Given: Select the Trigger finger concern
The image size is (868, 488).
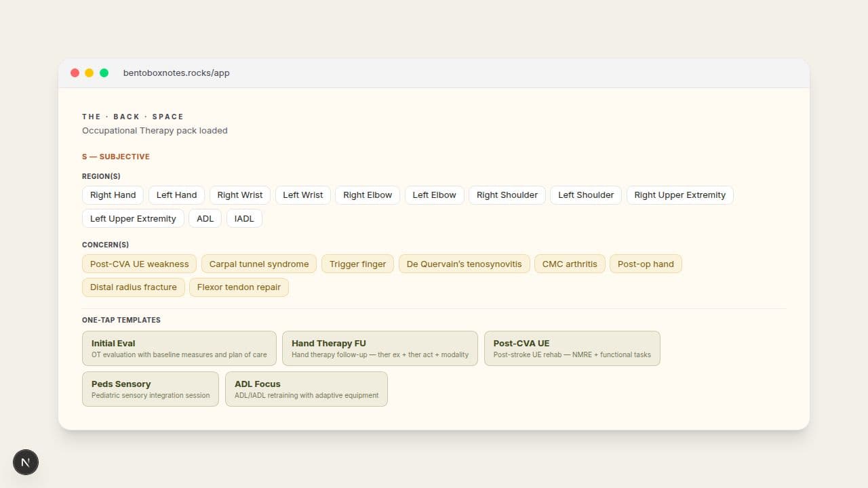Looking at the screenshot, I should [357, 264].
